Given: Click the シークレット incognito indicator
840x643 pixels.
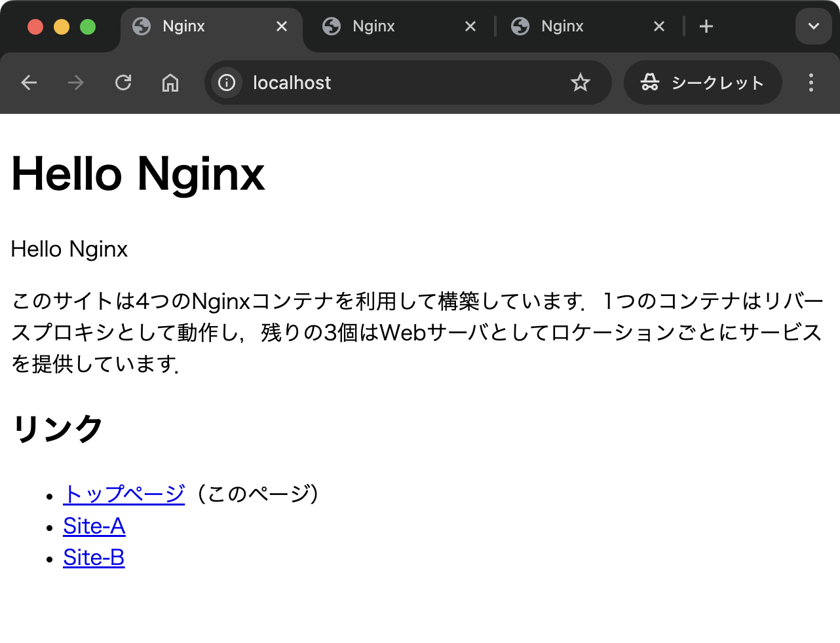Looking at the screenshot, I should (703, 83).
